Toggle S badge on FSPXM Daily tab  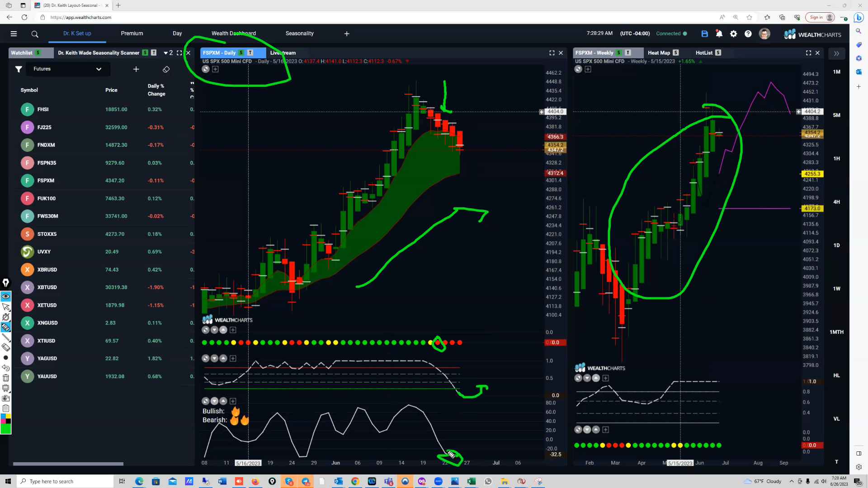click(241, 53)
